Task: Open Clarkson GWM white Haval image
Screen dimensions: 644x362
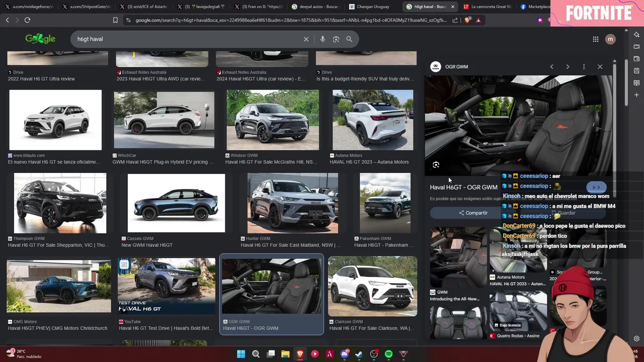Action: click(x=372, y=286)
